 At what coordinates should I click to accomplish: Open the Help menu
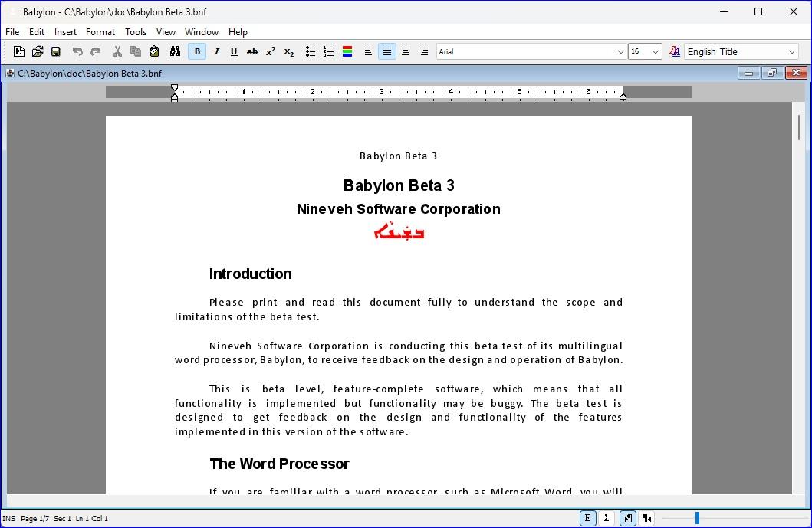coord(238,32)
